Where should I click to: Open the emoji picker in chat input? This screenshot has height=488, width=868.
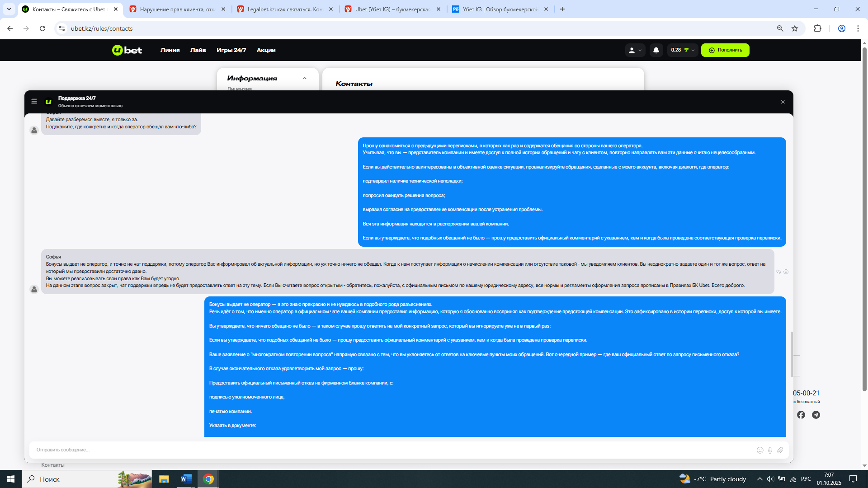tap(760, 450)
